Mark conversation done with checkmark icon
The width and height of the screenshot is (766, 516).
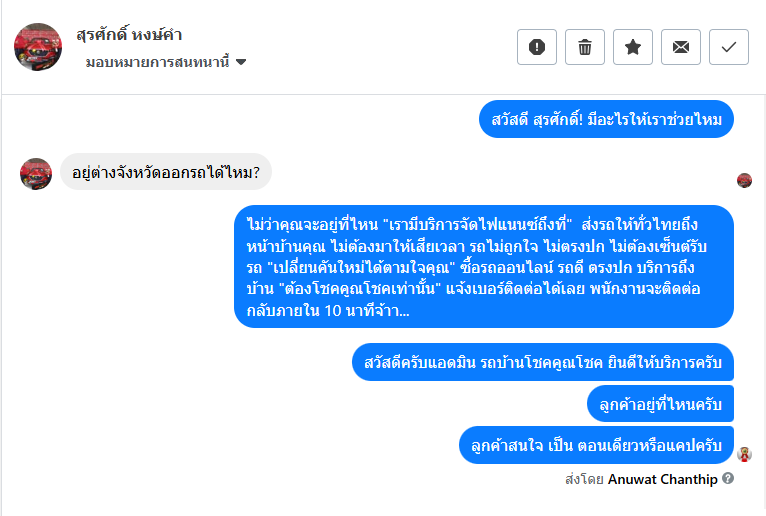(729, 47)
